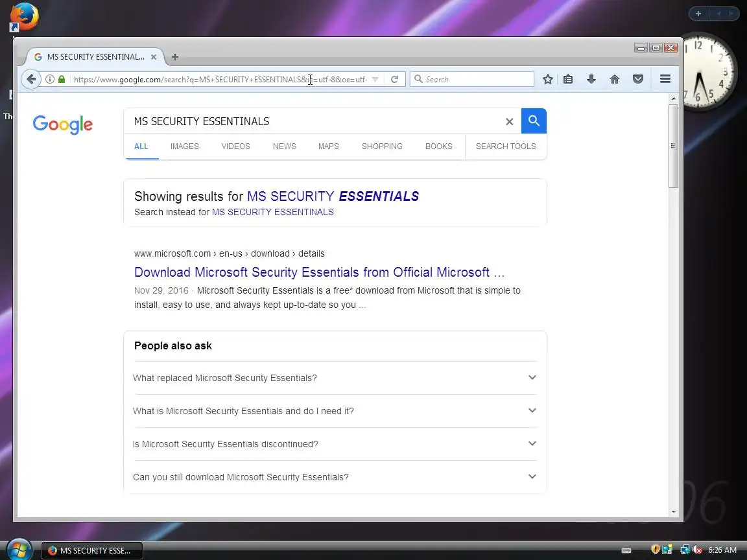747x560 pixels.
Task: Reload the page with the refresh icon
Action: coord(394,79)
